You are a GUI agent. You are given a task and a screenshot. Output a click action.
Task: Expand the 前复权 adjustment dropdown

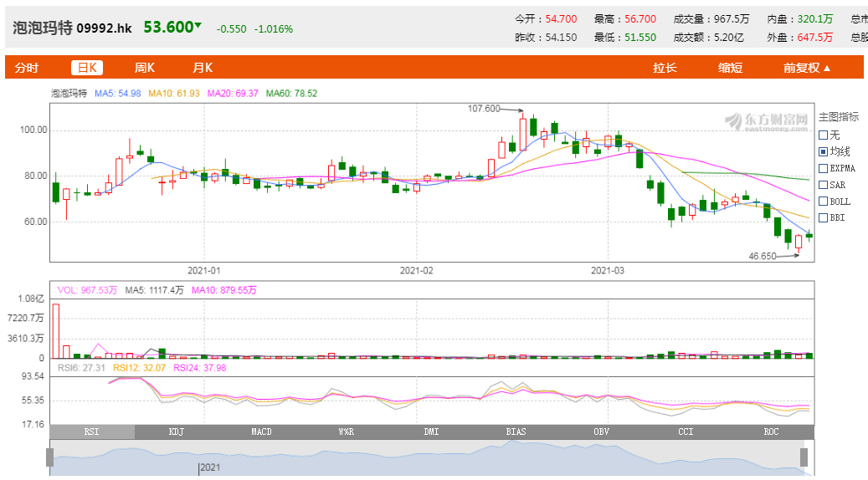pos(807,68)
